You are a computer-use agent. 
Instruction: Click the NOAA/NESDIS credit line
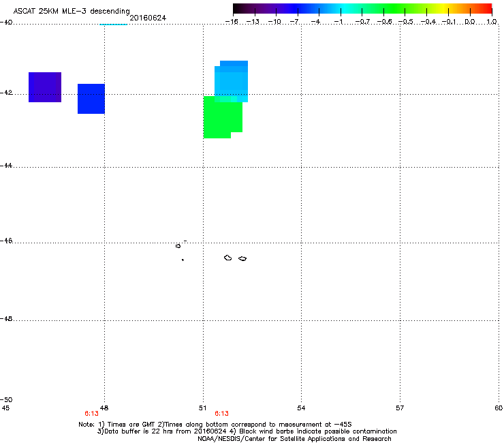click(x=294, y=439)
